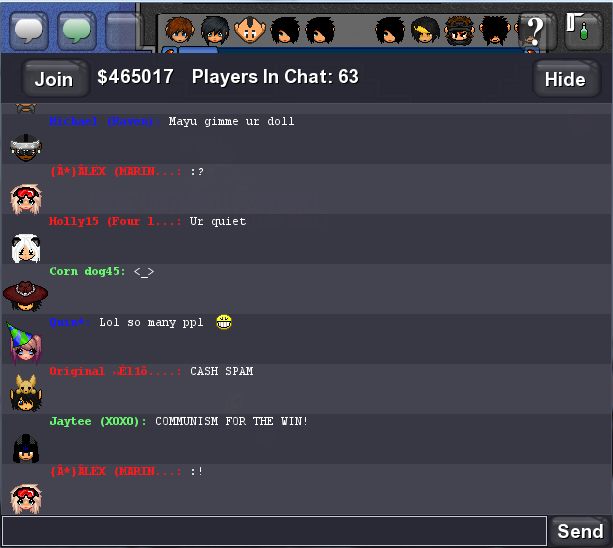Image resolution: width=613 pixels, height=548 pixels.
Task: Focus the chat message input field
Action: pos(274,531)
